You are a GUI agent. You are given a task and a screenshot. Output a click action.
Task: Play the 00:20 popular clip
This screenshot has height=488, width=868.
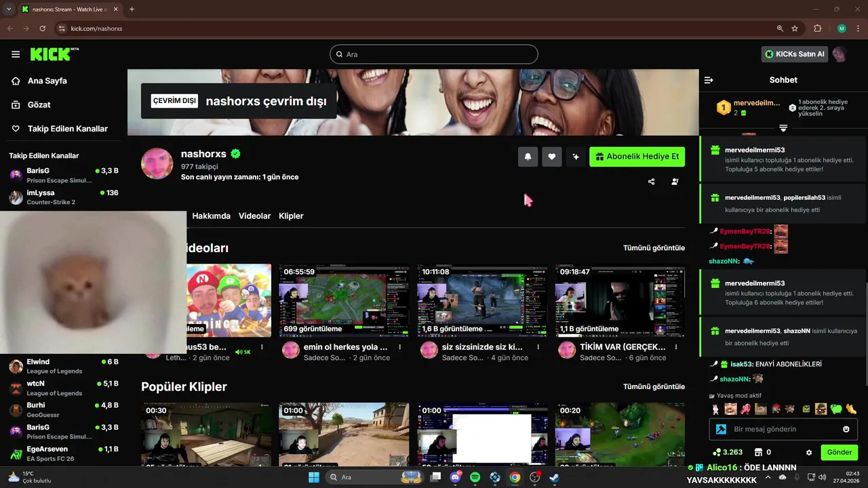[x=620, y=434]
